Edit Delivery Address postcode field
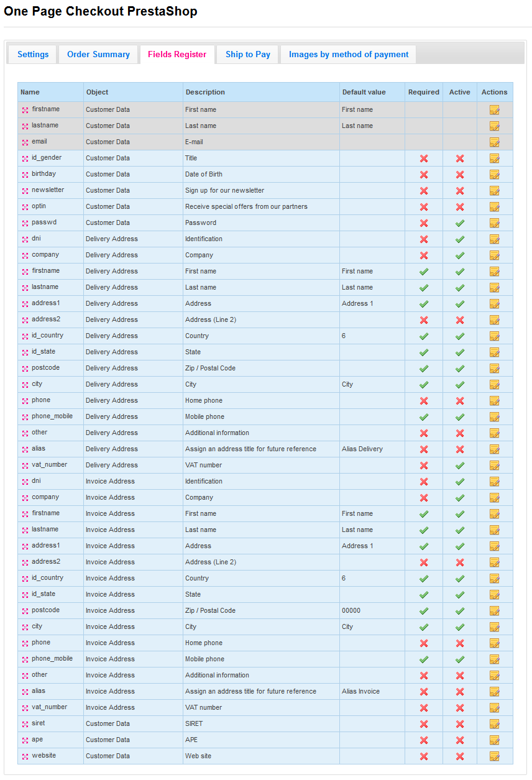Screen dimensions: 532x780 pyautogui.click(x=495, y=369)
